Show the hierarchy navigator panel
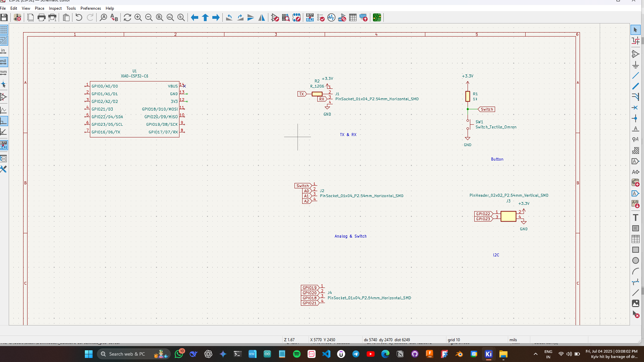The height and width of the screenshot is (362, 644). [x=4, y=158]
